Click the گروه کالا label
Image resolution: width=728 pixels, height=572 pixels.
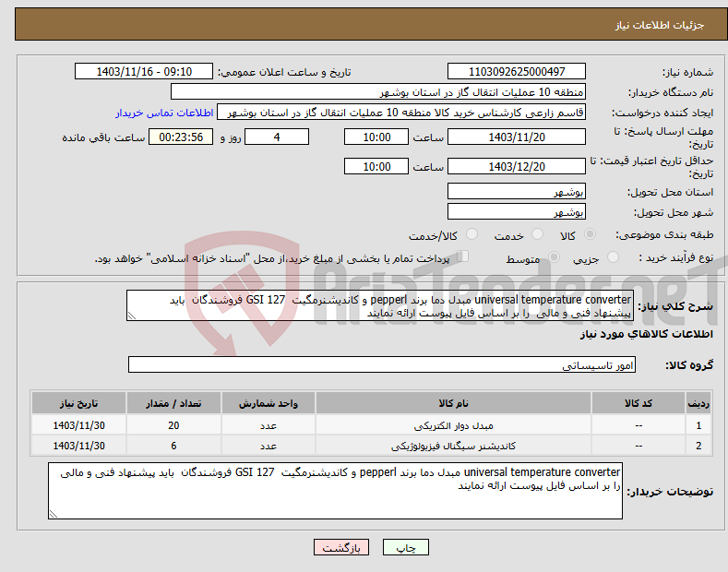point(689,365)
